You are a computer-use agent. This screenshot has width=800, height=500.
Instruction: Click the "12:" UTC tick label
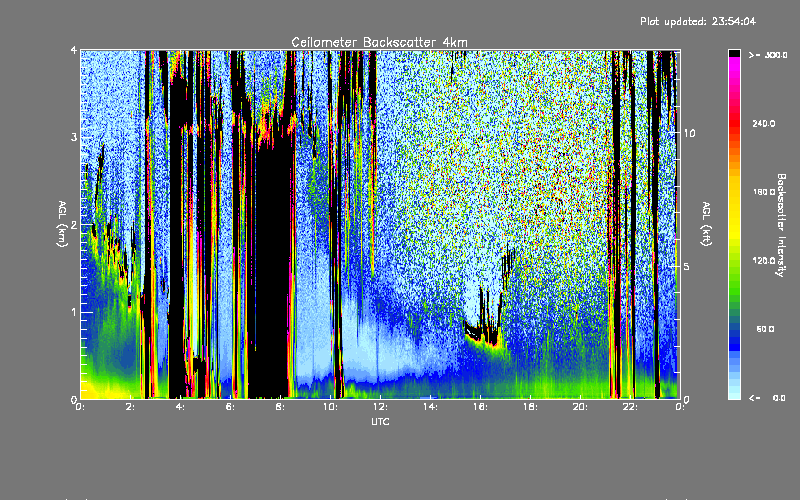click(380, 407)
